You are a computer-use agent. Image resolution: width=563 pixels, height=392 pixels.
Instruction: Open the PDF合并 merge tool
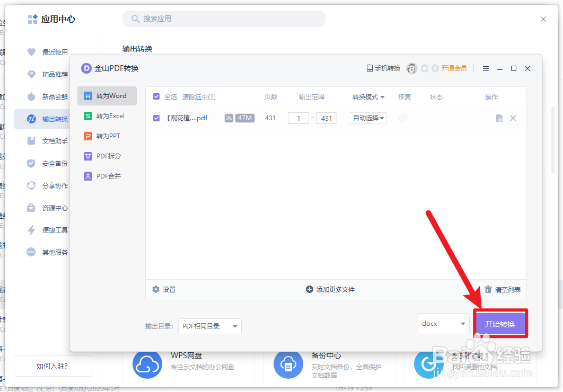(107, 176)
